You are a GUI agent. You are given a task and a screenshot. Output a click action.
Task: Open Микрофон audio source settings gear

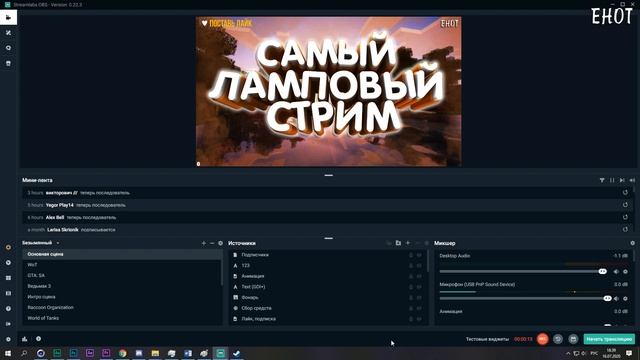625,298
